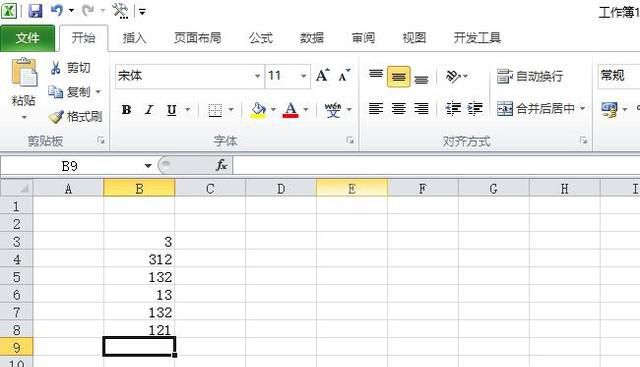Viewport: 640px width, 367px height.
Task: Click the Borders icon
Action: 215,110
